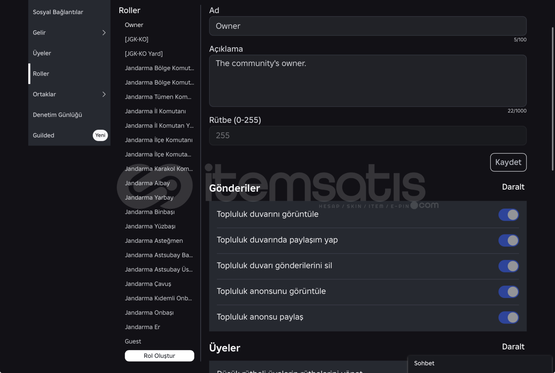Image resolution: width=555 pixels, height=373 pixels.
Task: Select Üyeler in the sidebar
Action: (x=42, y=53)
